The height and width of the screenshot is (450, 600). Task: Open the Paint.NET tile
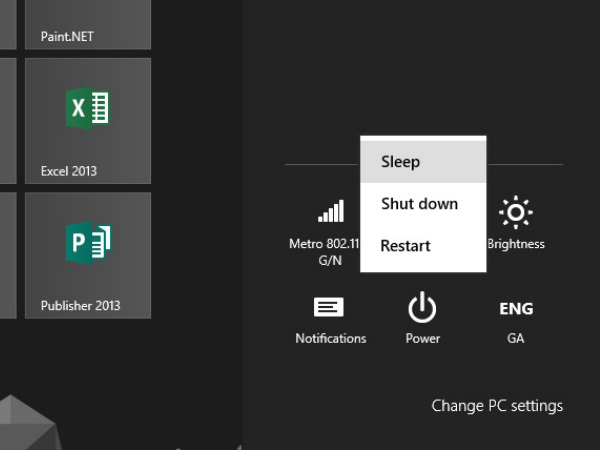(x=88, y=25)
